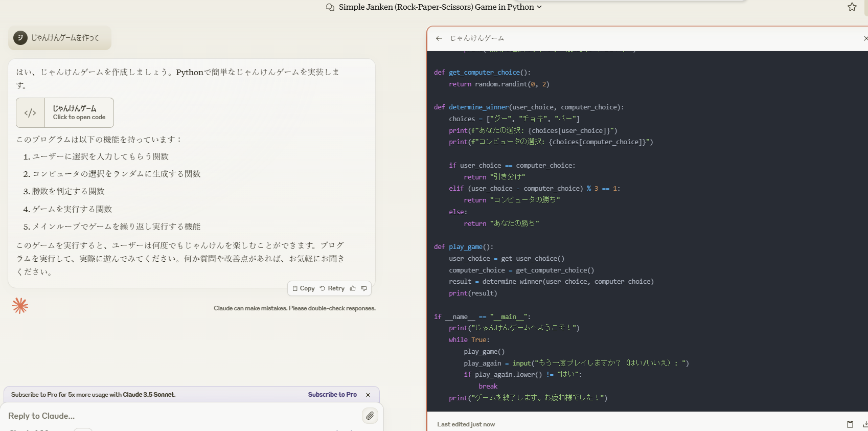Open the conversation title dropdown chevron
868x431 pixels.
pyautogui.click(x=539, y=7)
